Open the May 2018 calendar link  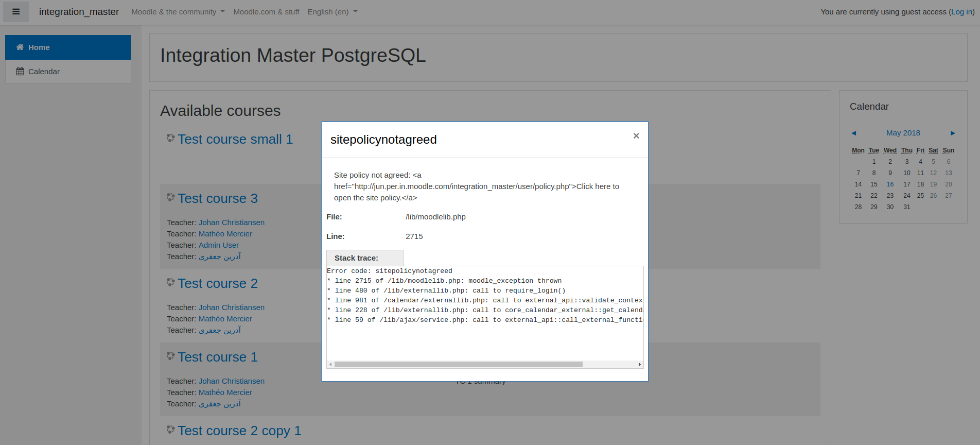click(x=903, y=133)
